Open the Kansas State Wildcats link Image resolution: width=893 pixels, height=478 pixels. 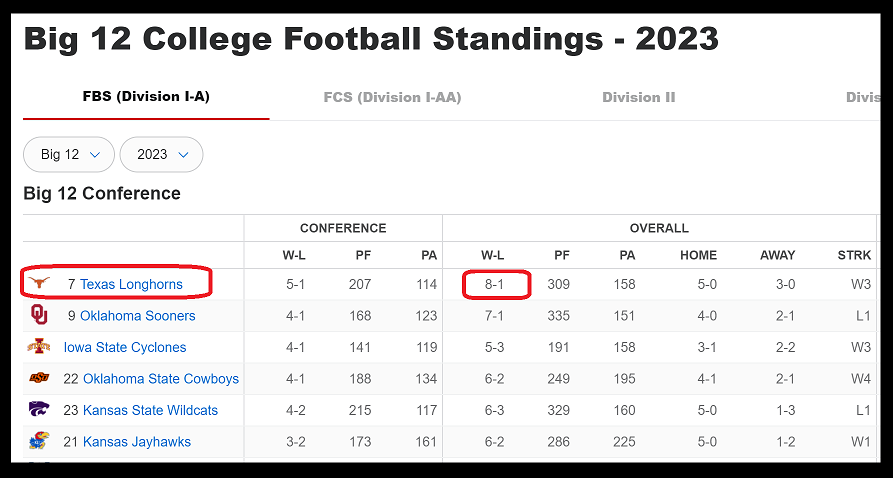[x=150, y=410]
